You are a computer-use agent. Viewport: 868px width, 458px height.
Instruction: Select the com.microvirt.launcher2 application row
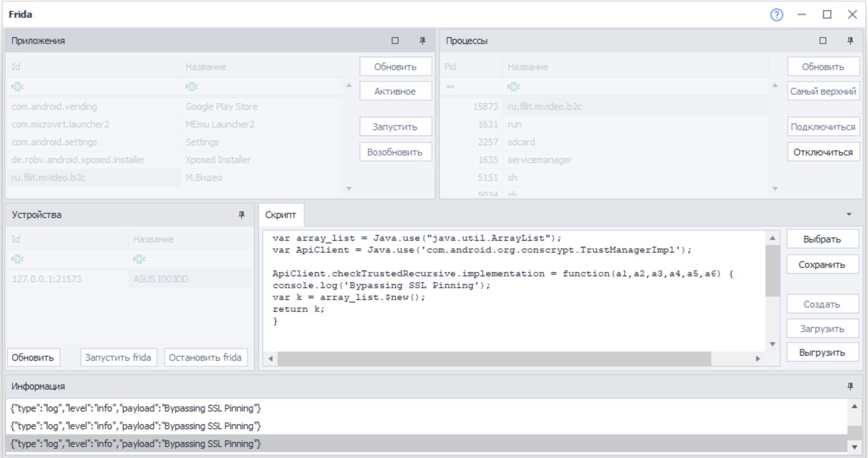pyautogui.click(x=174, y=124)
